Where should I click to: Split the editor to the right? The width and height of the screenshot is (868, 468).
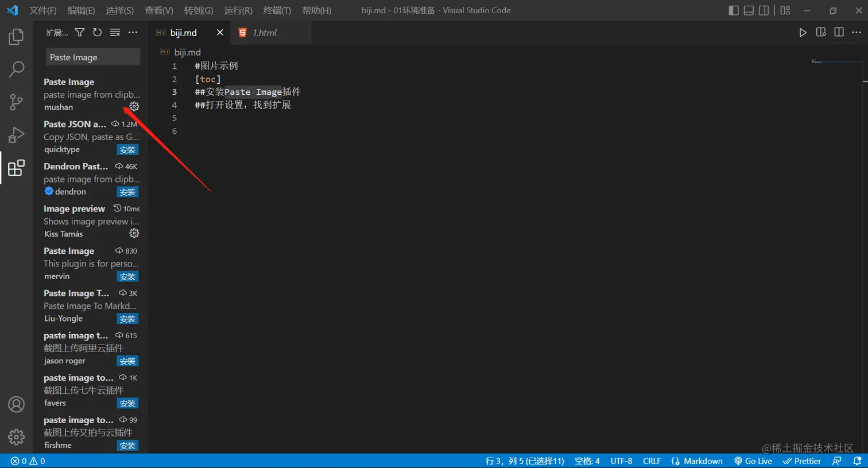(839, 33)
